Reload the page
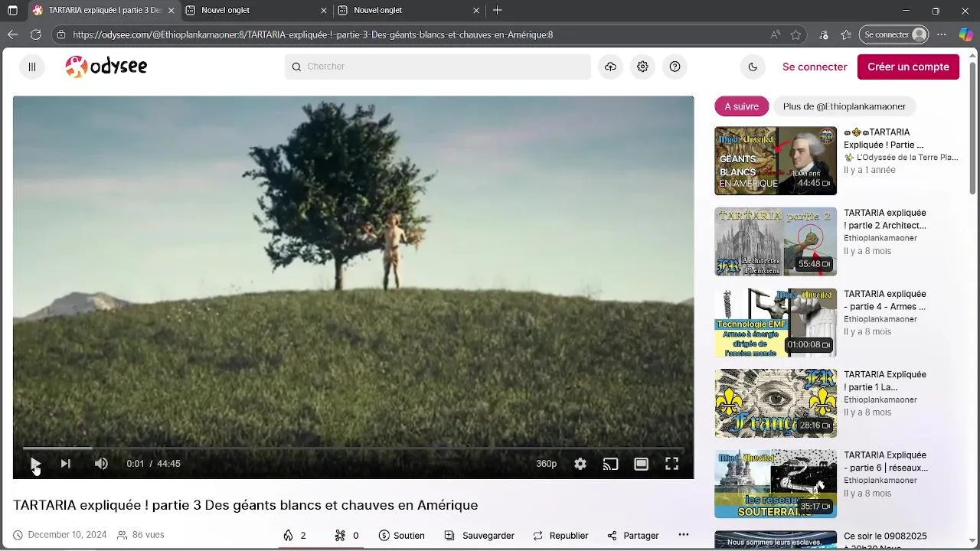 pos(35,34)
